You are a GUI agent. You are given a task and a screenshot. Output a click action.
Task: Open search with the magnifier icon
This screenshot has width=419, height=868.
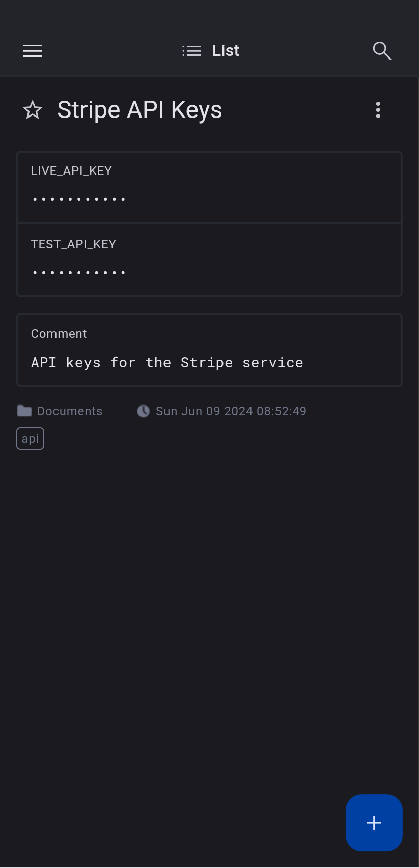(x=382, y=51)
